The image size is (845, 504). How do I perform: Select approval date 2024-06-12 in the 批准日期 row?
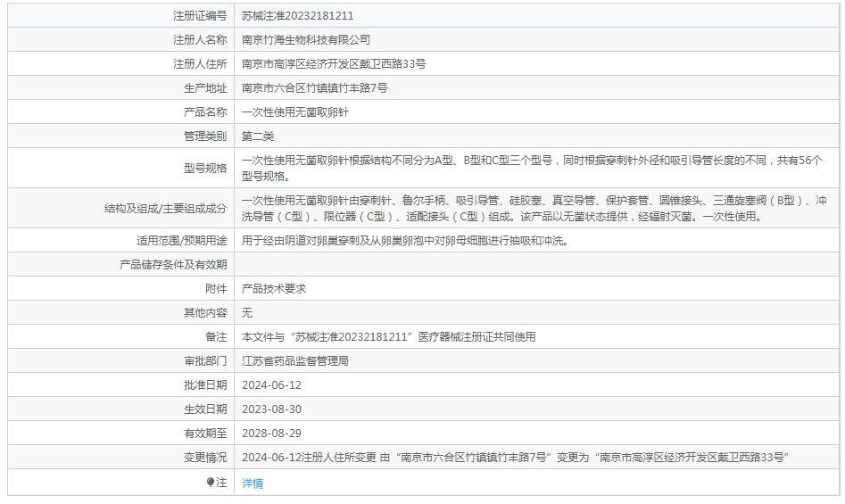pos(271,385)
